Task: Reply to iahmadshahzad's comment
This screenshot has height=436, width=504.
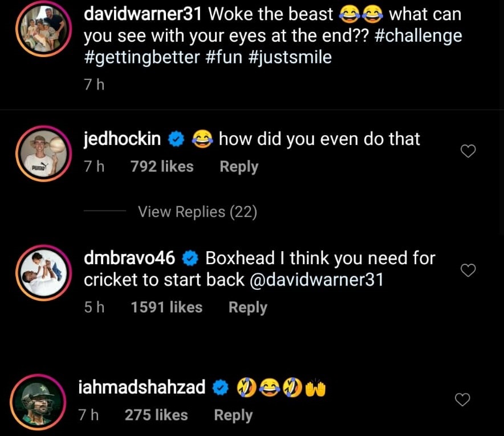Action: (x=233, y=415)
